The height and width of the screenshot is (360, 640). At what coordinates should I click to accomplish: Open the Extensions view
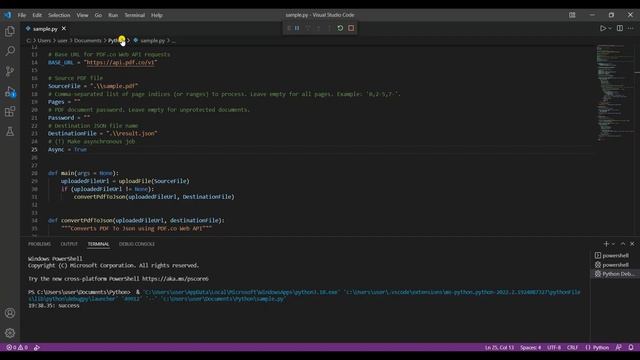pos(10,111)
